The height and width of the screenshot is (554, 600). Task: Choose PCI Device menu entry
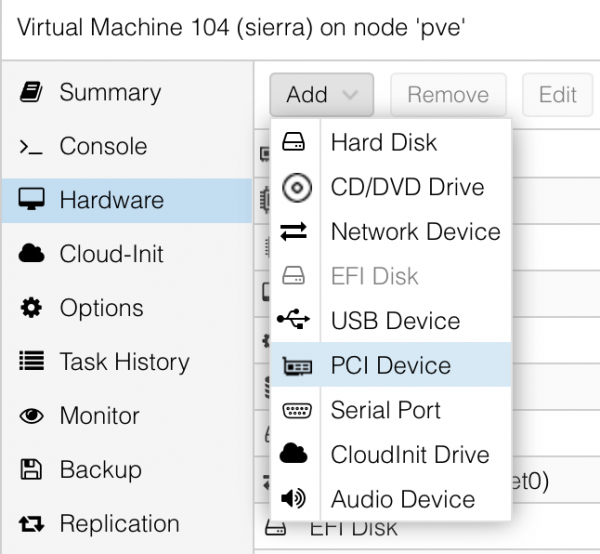point(390,366)
